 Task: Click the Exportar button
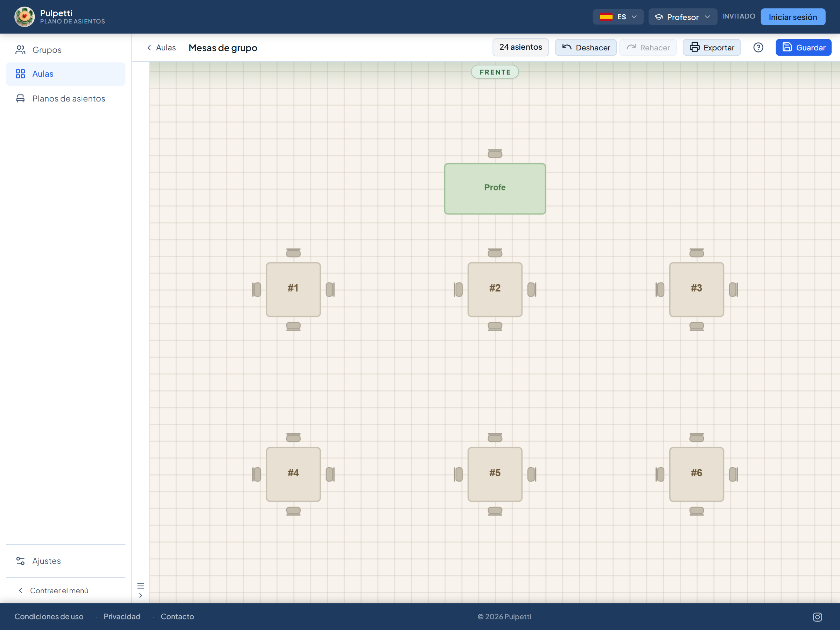(x=712, y=48)
